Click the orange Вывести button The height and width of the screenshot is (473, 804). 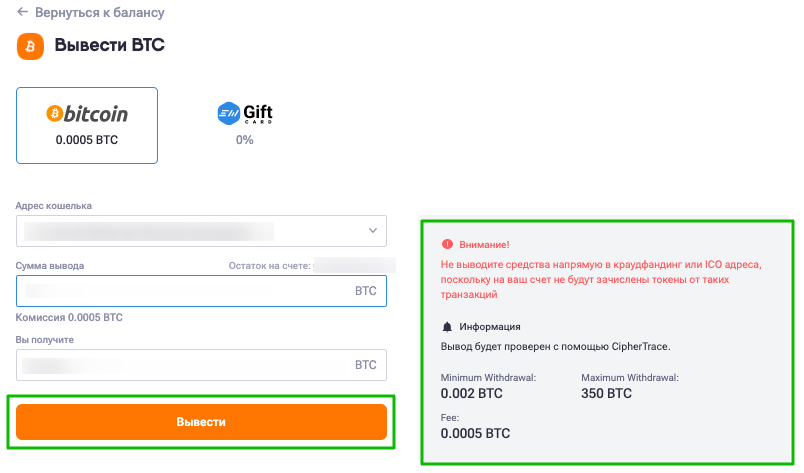(x=201, y=422)
